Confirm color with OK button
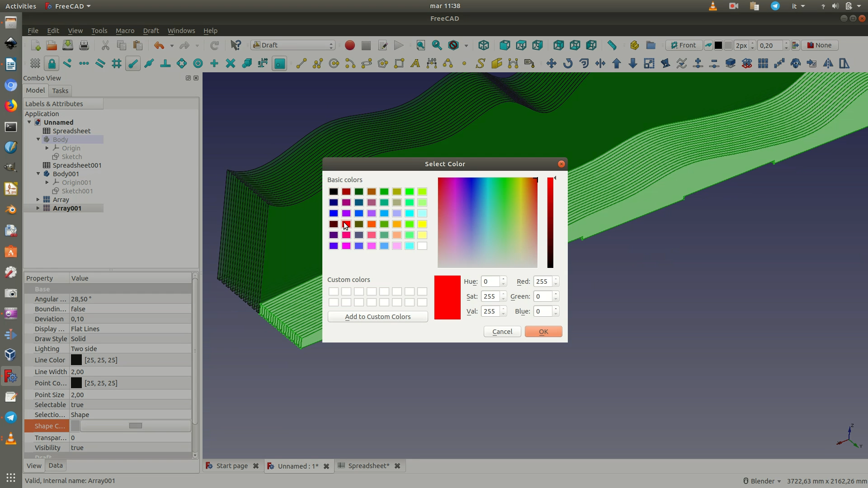Screen dimensions: 868x488 tap(543, 332)
